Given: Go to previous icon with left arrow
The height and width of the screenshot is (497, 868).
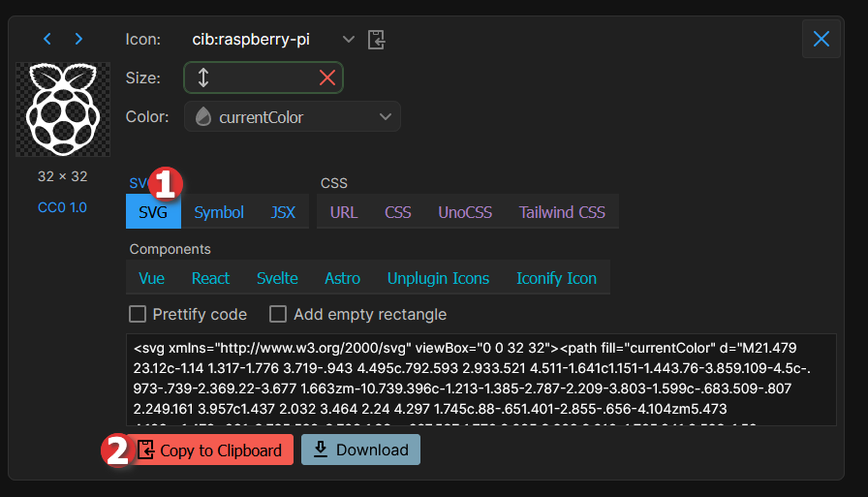Looking at the screenshot, I should [47, 39].
